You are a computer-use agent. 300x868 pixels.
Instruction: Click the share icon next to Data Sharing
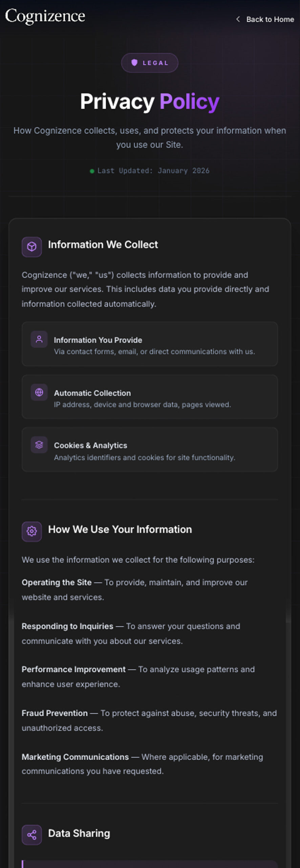click(x=31, y=835)
